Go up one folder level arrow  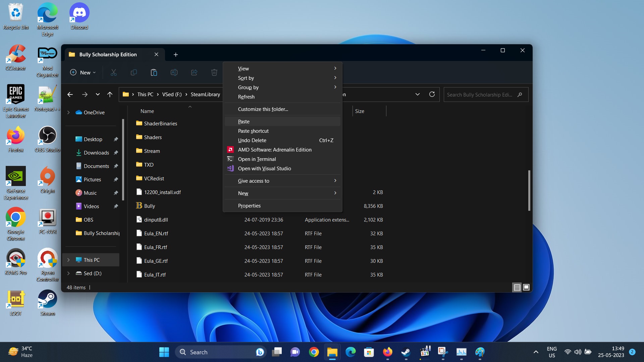click(110, 95)
